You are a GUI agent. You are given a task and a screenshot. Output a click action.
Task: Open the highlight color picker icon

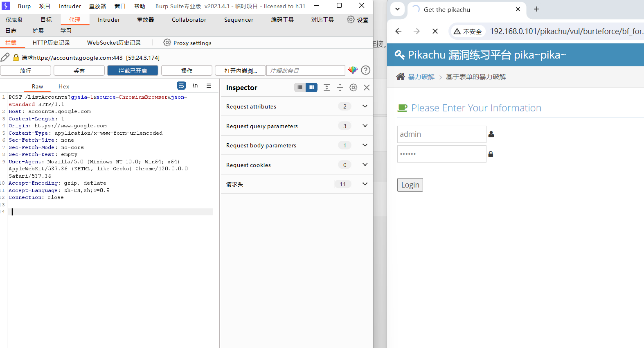(353, 70)
